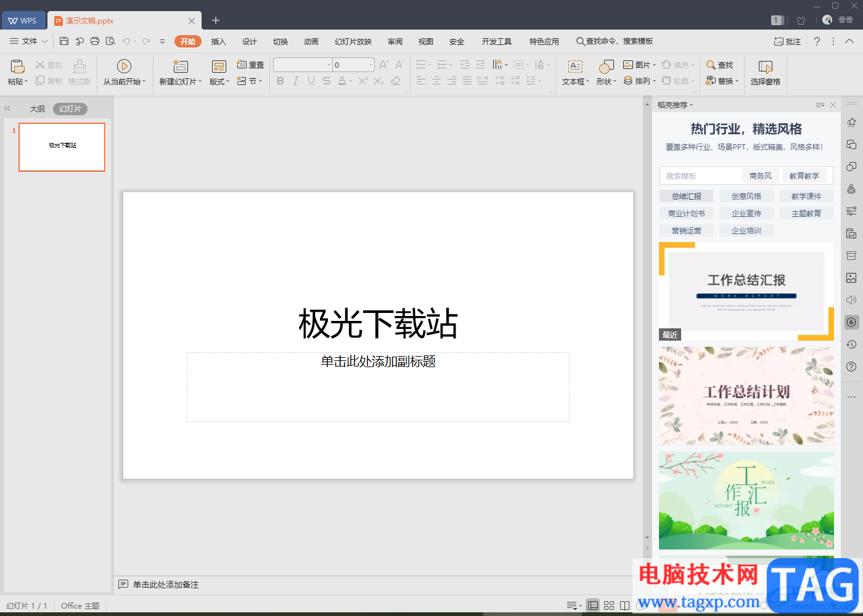Toggle Italic formatting
Screen dimensions: 863x616
coord(295,81)
